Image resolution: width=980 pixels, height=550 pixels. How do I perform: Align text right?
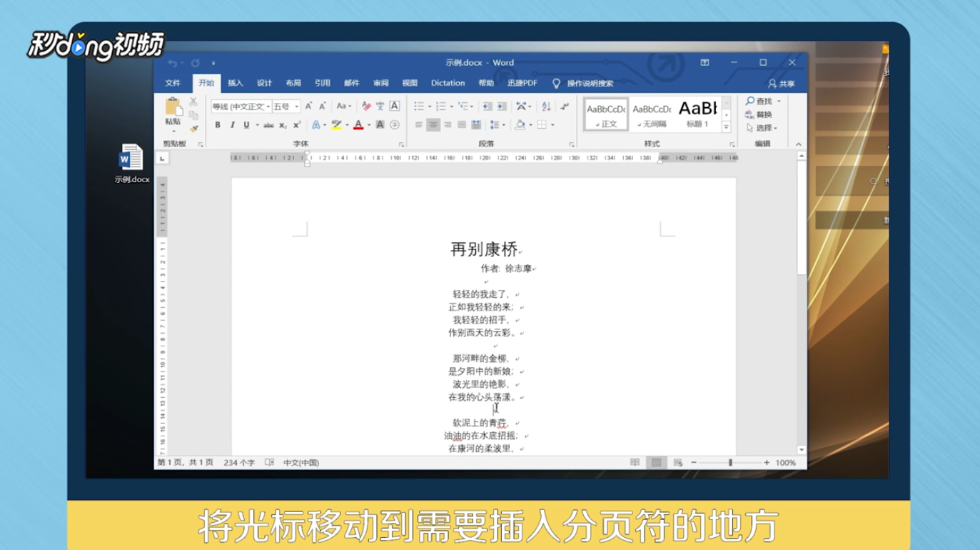448,125
